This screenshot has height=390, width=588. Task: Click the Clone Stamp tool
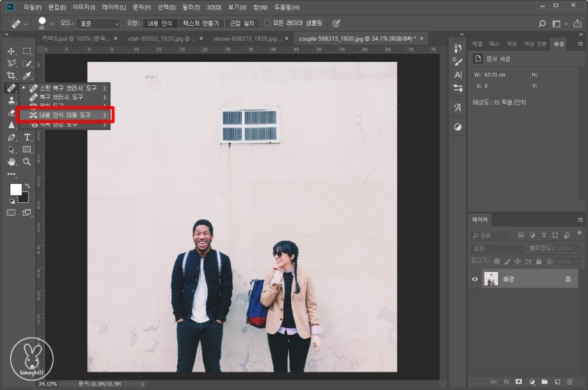click(x=11, y=101)
